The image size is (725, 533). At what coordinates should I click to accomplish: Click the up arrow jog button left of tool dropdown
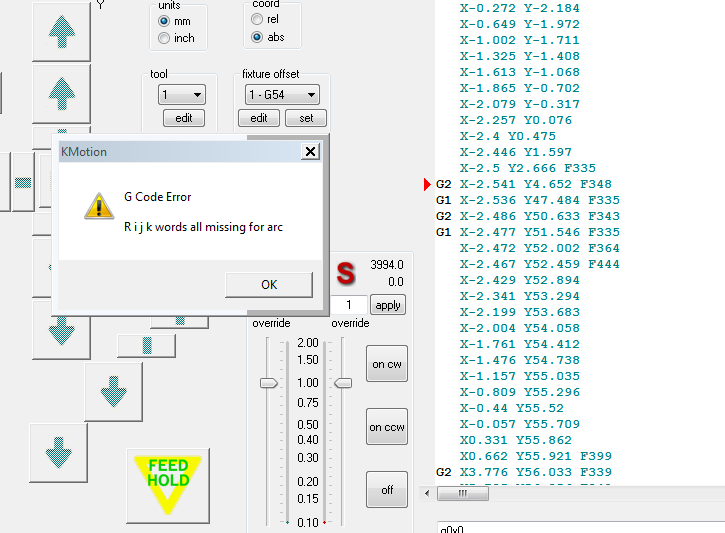(61, 94)
